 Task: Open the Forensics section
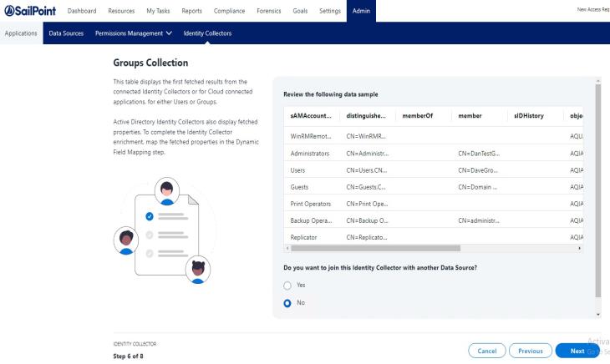click(x=269, y=11)
